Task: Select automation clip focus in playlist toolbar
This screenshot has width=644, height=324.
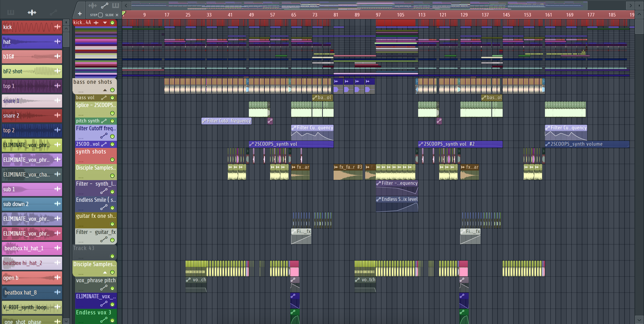Action: click(x=104, y=5)
